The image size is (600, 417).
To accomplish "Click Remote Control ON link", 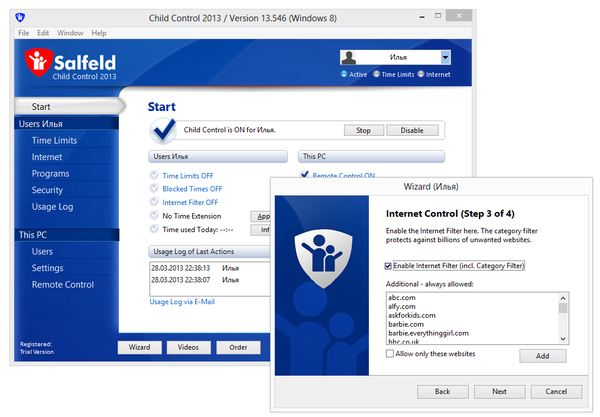I will (x=344, y=175).
